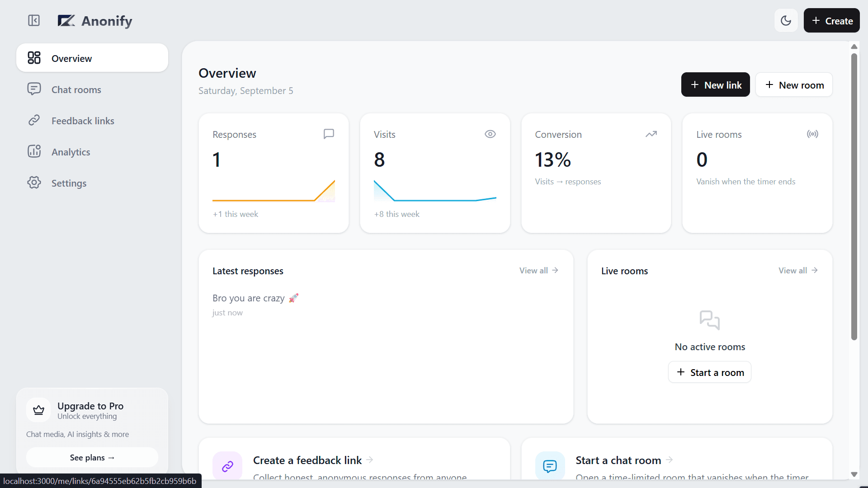Click the purple feedback link icon
The height and width of the screenshot is (488, 868).
[227, 466]
